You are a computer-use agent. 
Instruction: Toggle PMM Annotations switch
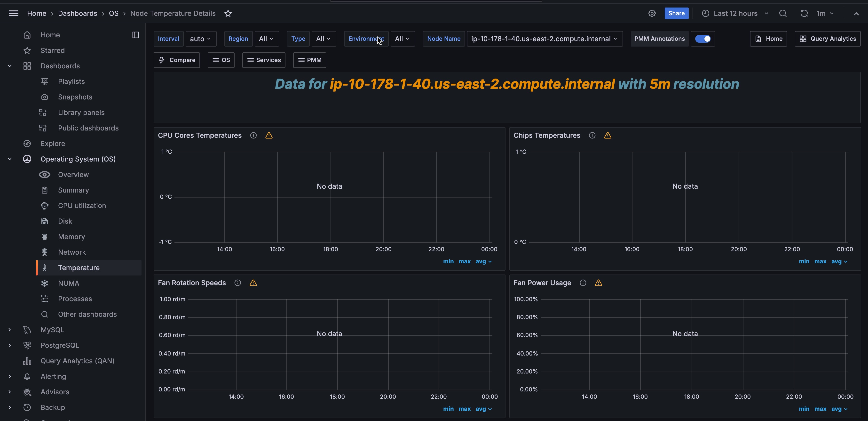(x=703, y=39)
